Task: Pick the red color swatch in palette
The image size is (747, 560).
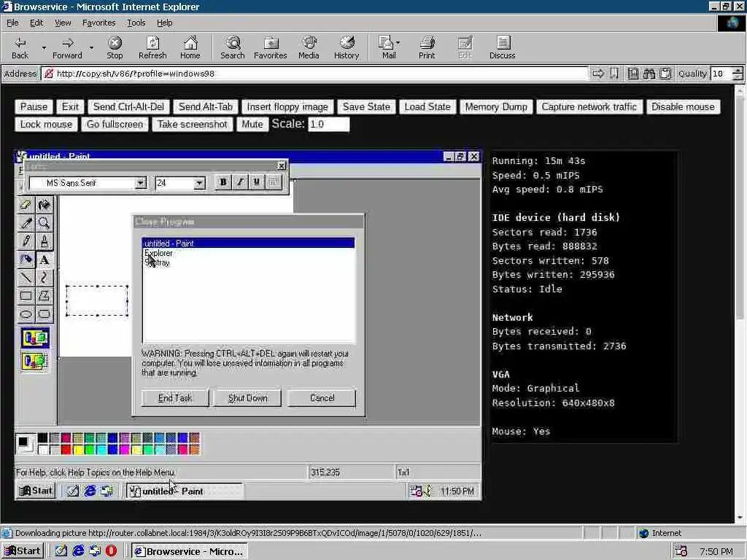Action: 66,449
